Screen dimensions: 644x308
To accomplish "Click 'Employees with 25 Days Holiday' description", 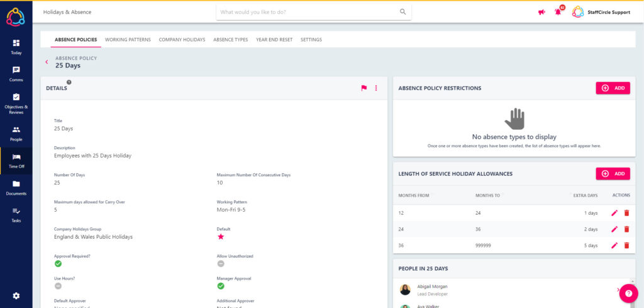I will [x=92, y=156].
